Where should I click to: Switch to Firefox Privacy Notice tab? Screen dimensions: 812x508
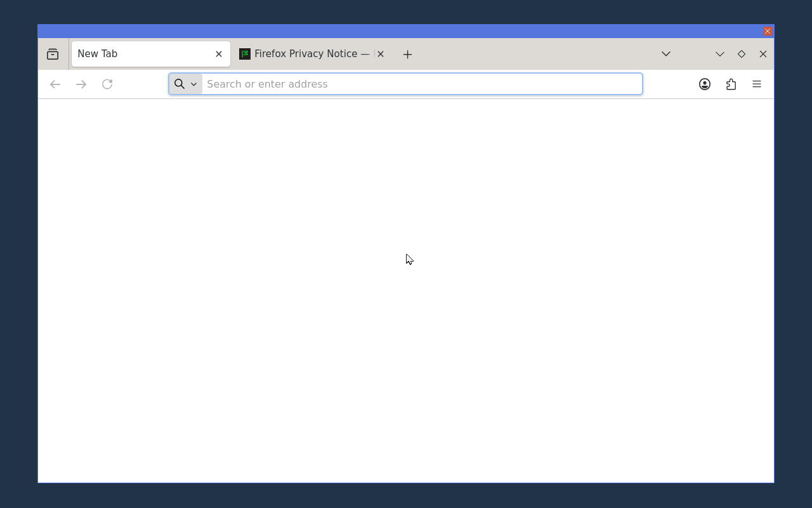[312, 54]
